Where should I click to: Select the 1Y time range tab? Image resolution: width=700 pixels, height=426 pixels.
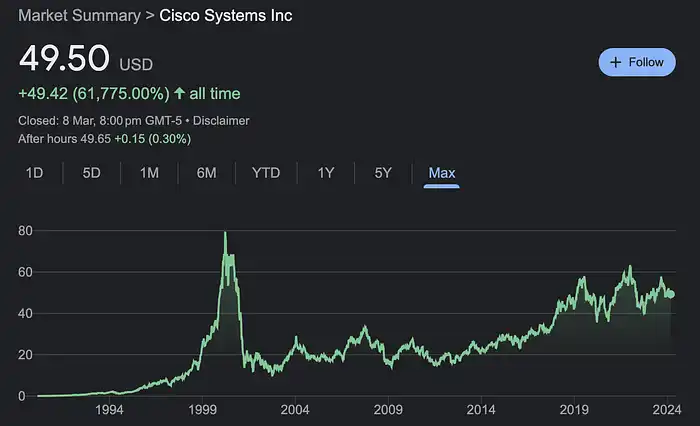(x=326, y=173)
